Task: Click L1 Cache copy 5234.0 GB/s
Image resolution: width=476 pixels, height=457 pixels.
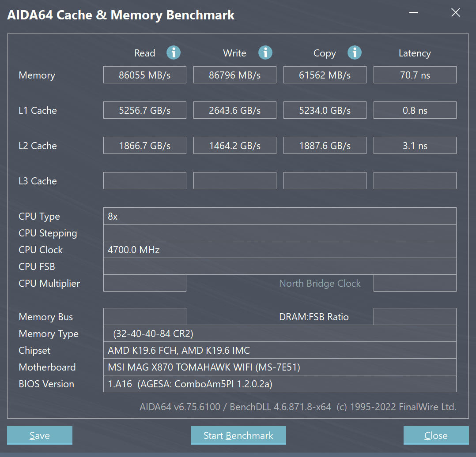Action: click(x=325, y=110)
